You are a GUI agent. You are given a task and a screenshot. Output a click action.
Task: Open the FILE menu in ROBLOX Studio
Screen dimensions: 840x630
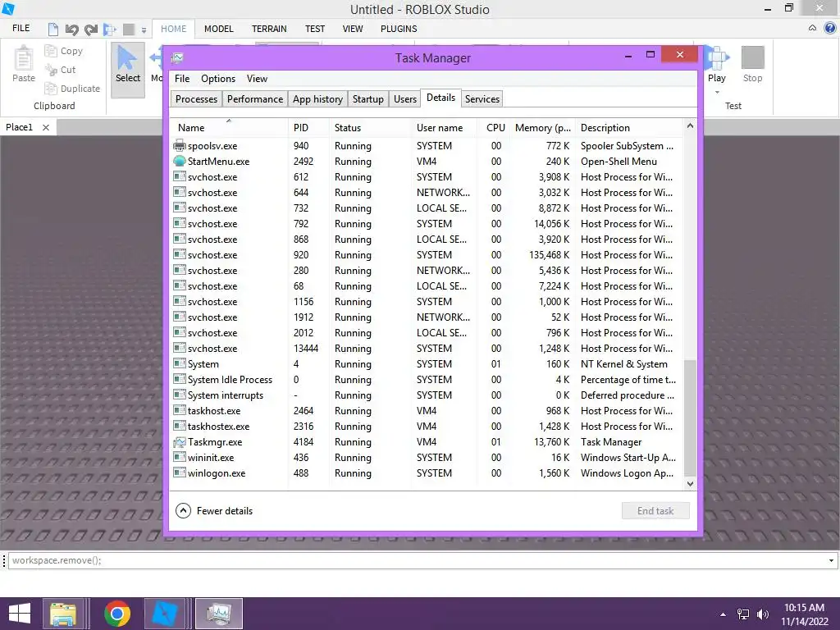[x=21, y=29]
